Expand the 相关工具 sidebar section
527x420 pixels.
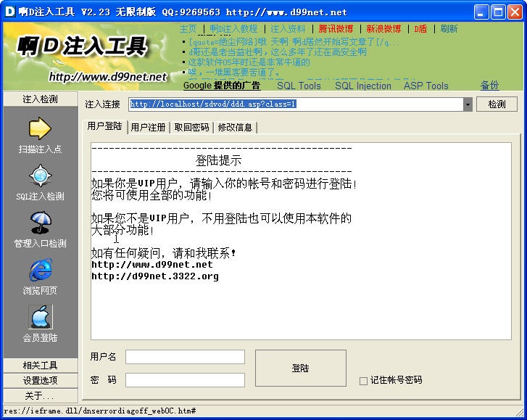click(41, 365)
